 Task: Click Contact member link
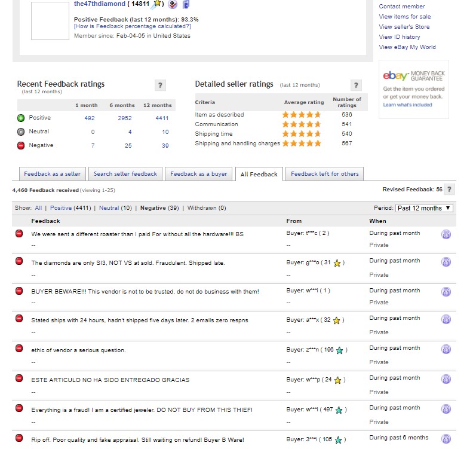401,7
